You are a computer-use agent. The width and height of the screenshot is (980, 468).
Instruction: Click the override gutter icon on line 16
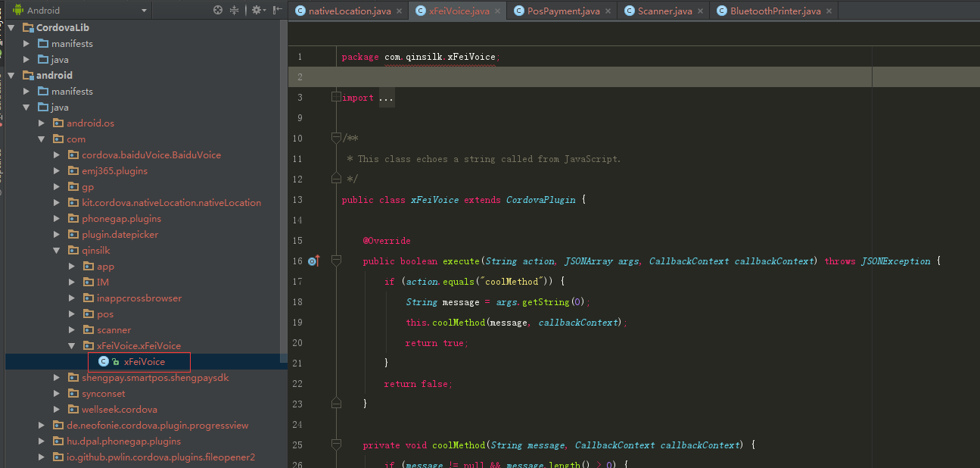313,261
